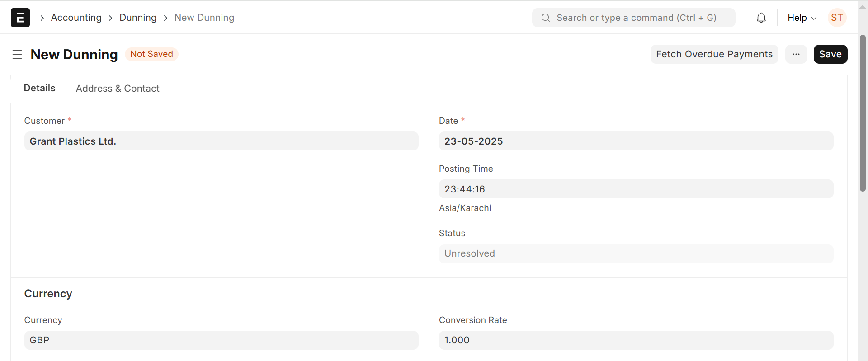Image resolution: width=868 pixels, height=361 pixels.
Task: Click the Posting Time input field
Action: pyautogui.click(x=636, y=189)
